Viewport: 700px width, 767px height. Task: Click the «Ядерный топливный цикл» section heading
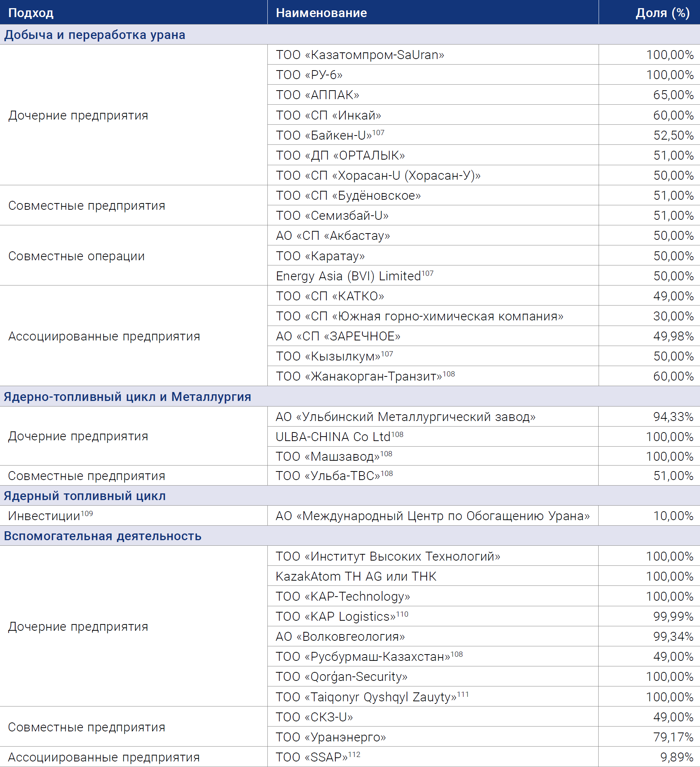point(350,496)
